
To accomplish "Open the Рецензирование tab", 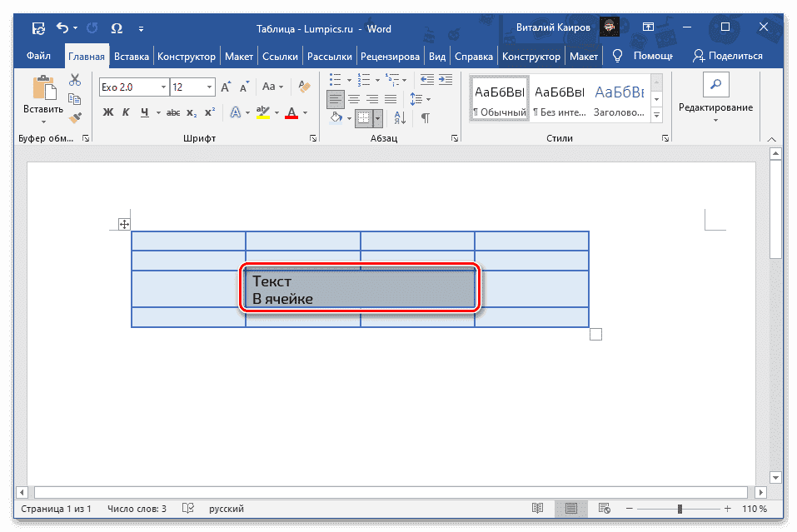I will click(x=390, y=57).
